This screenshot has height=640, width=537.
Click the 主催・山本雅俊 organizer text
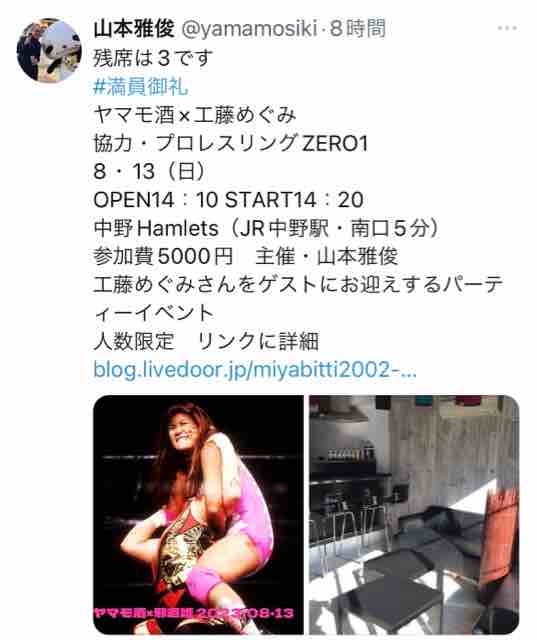click(x=327, y=256)
